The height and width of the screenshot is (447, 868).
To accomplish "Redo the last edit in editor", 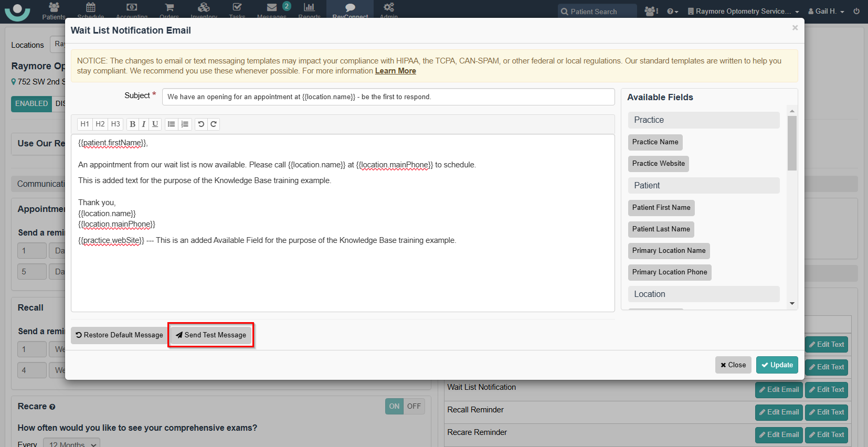I will coord(213,124).
